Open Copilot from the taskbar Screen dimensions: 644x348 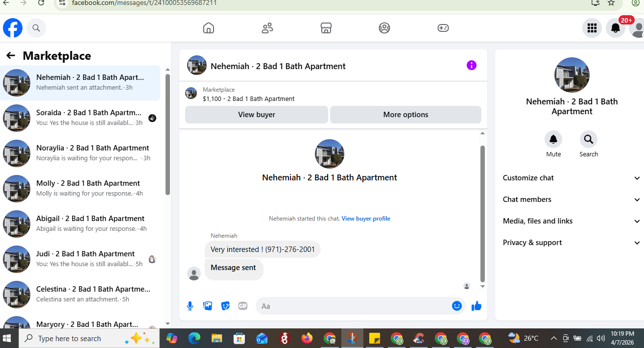coord(172,338)
